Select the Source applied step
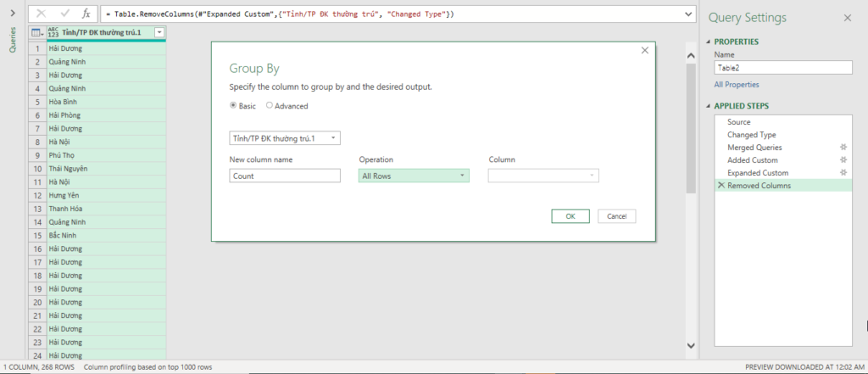This screenshot has height=374, width=868. [x=738, y=122]
